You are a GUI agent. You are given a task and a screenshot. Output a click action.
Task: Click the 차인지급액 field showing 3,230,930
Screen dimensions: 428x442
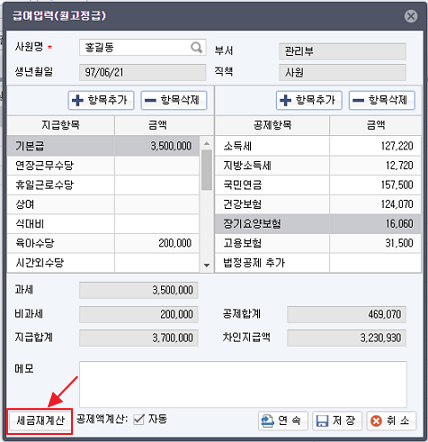347,338
